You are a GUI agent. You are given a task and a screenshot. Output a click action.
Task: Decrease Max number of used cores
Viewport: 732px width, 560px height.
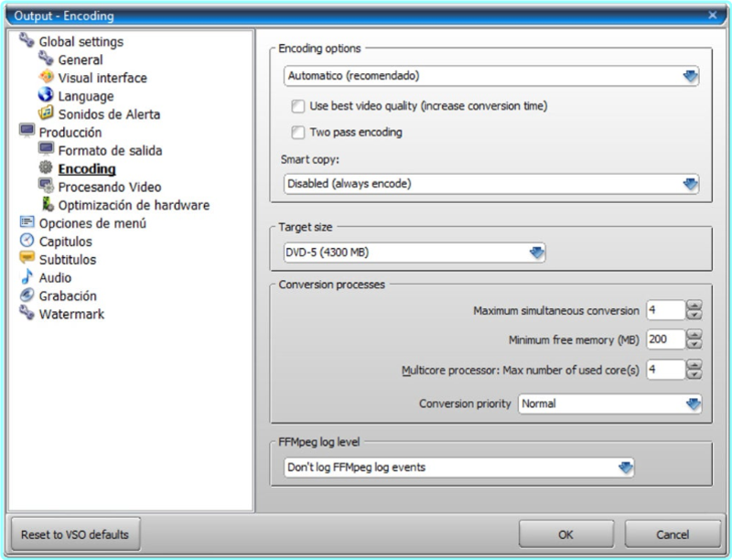point(694,374)
